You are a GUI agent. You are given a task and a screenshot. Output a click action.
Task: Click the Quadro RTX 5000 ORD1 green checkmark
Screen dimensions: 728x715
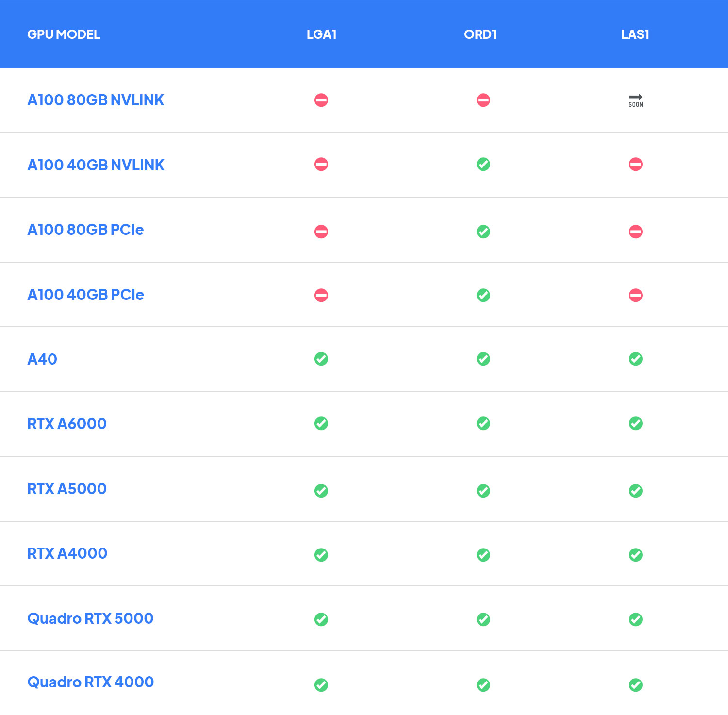(x=483, y=619)
